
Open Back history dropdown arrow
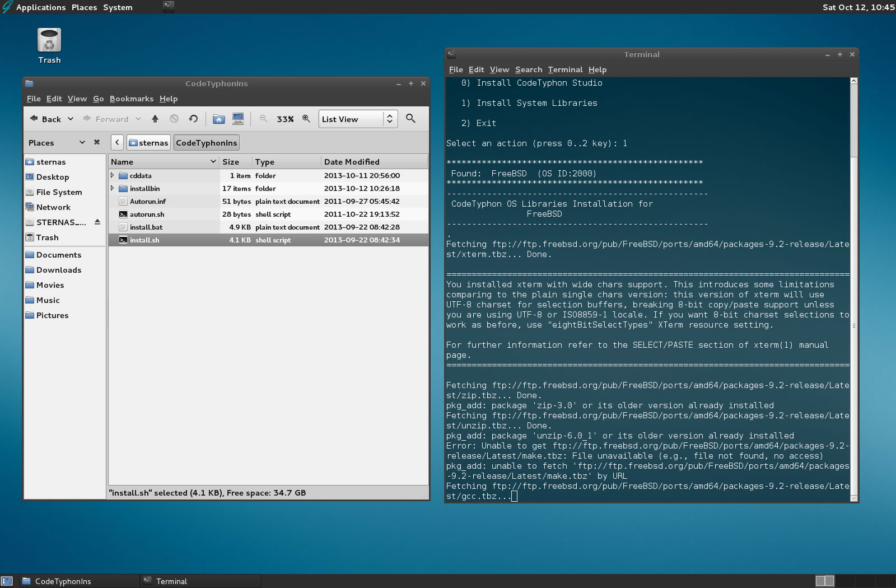pos(71,119)
